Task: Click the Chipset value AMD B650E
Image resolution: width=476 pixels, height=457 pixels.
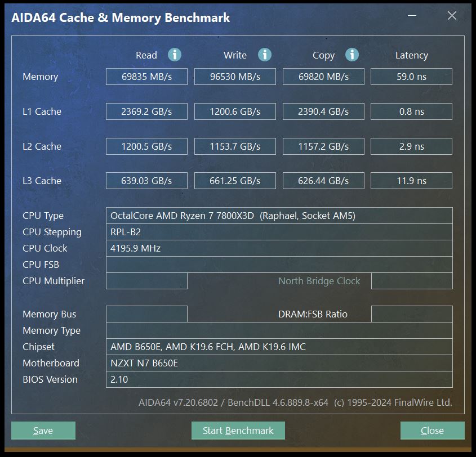Action: [x=279, y=347]
